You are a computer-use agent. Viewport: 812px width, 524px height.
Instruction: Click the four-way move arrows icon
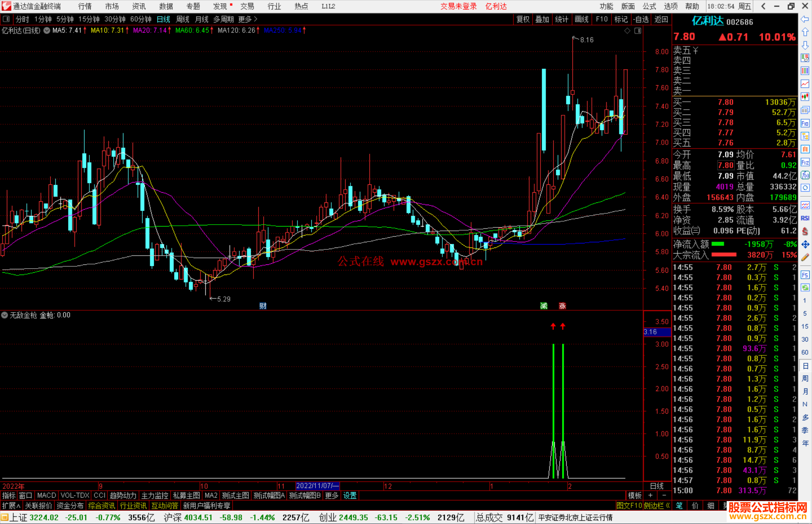[x=805, y=244]
